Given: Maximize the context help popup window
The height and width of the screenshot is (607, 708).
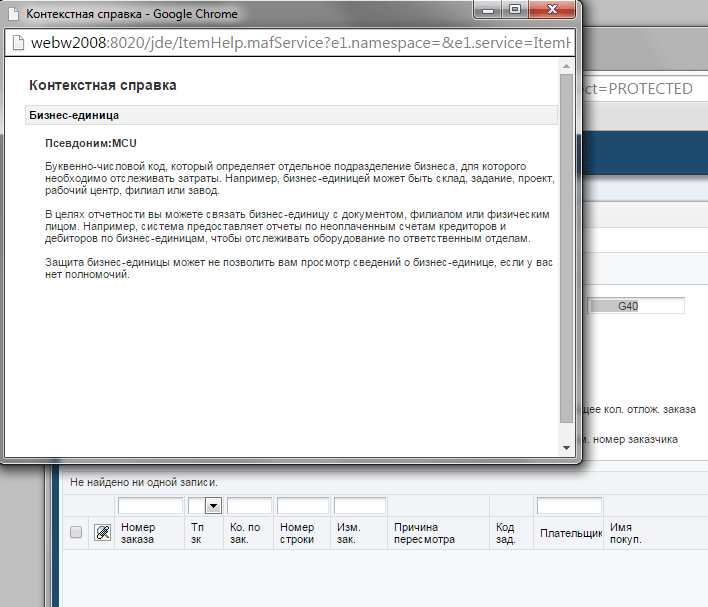Looking at the screenshot, I should [516, 14].
